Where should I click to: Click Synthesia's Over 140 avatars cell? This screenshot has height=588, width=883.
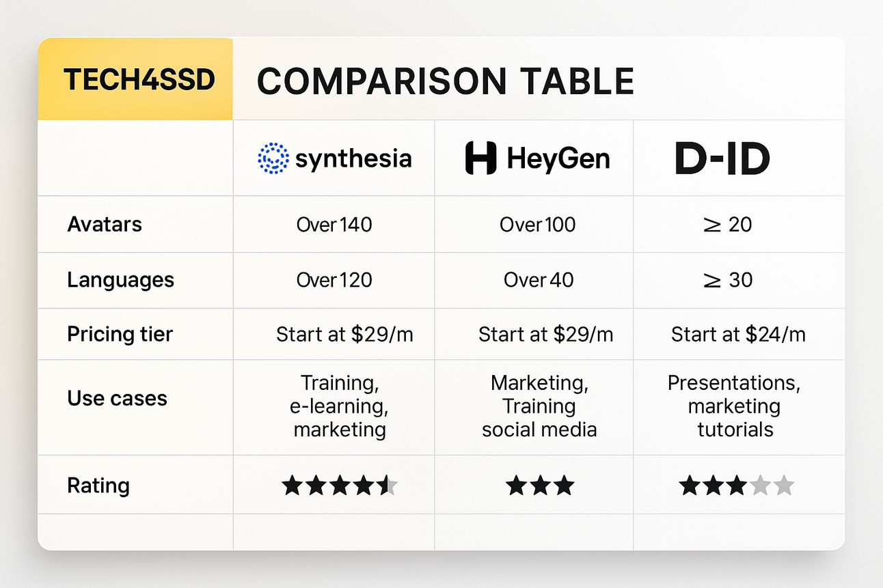tap(334, 225)
